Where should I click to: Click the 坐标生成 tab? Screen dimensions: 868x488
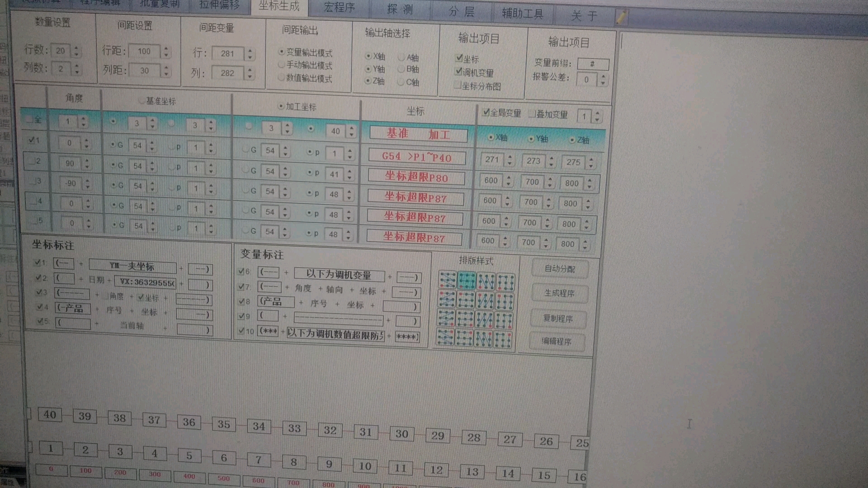278,7
